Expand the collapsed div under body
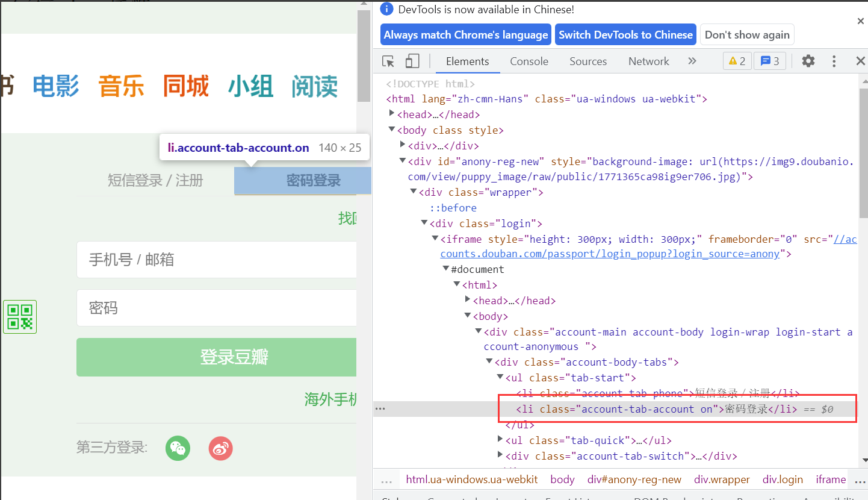Screen dimensions: 868x500 [x=403, y=145]
